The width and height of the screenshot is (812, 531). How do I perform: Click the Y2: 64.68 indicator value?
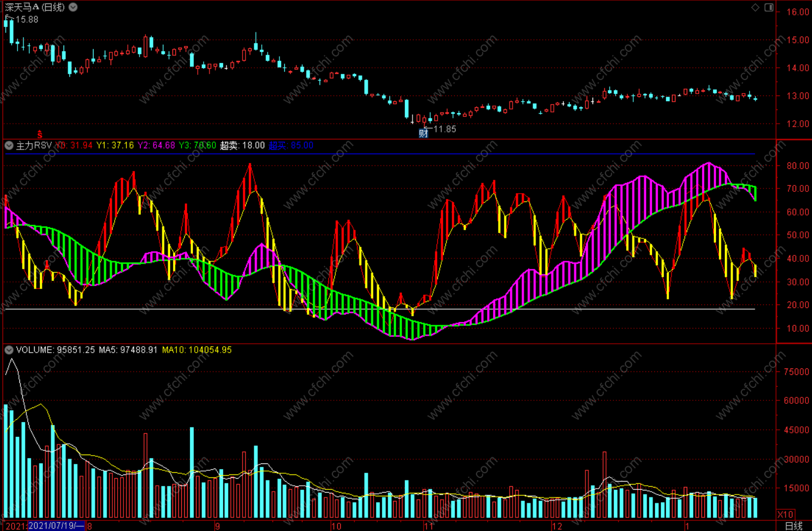coord(157,145)
